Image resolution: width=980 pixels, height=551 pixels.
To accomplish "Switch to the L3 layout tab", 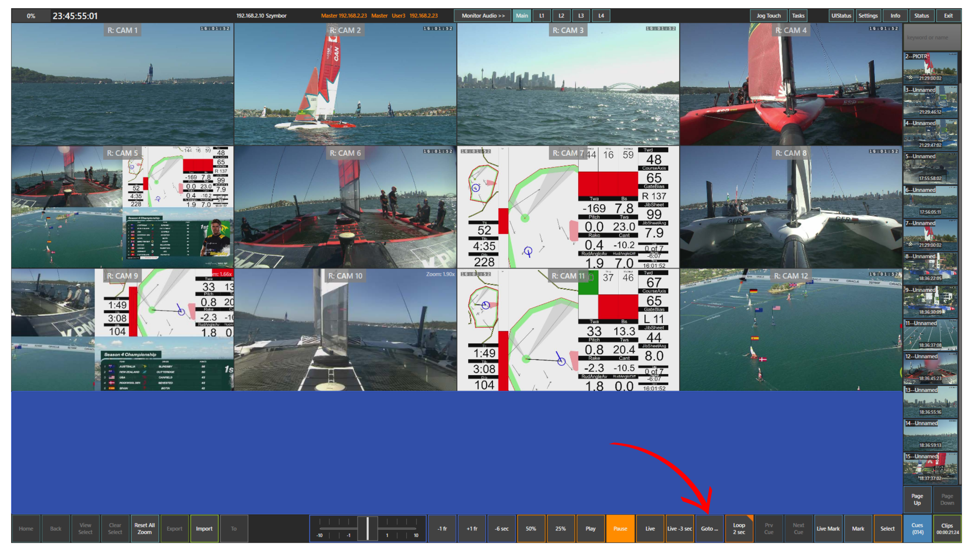I will 581,16.
